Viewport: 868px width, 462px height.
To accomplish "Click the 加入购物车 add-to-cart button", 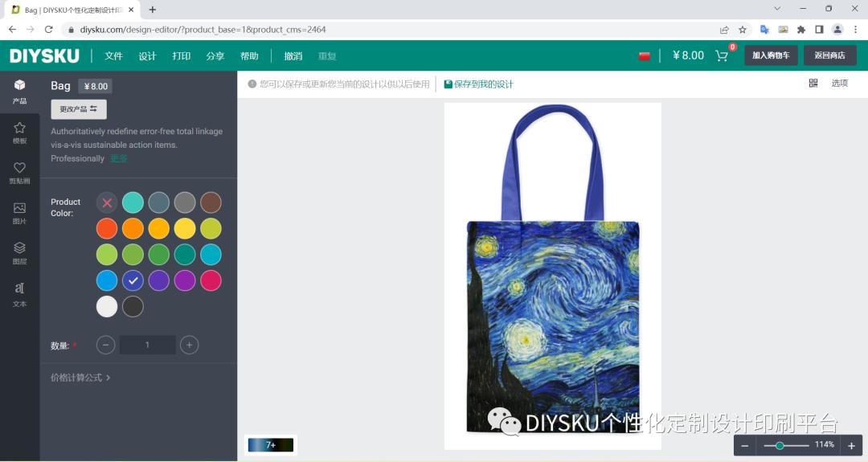I will pos(771,55).
